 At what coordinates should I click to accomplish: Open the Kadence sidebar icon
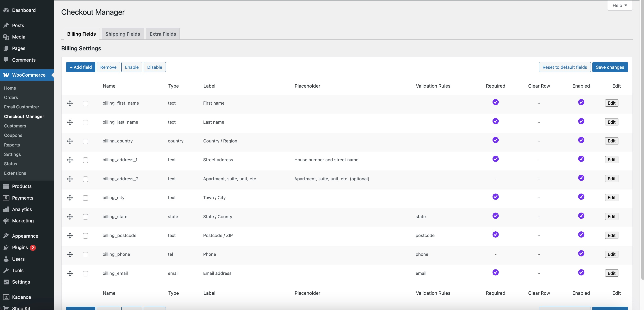click(6, 297)
